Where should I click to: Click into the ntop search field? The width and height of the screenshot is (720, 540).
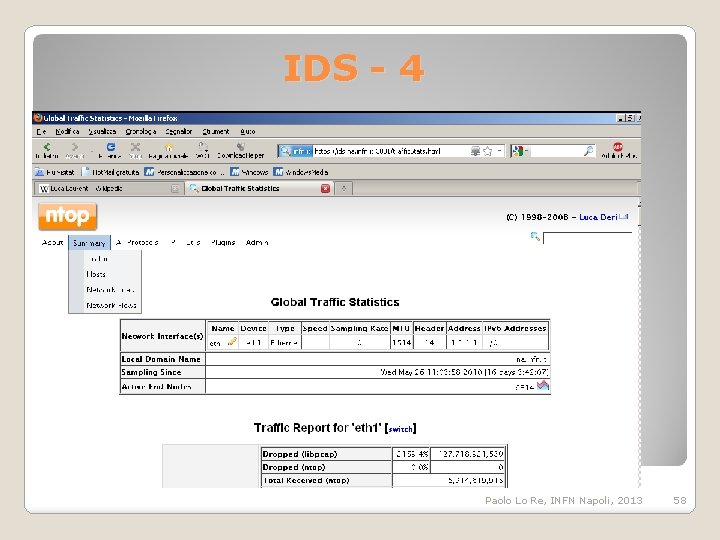coord(587,238)
